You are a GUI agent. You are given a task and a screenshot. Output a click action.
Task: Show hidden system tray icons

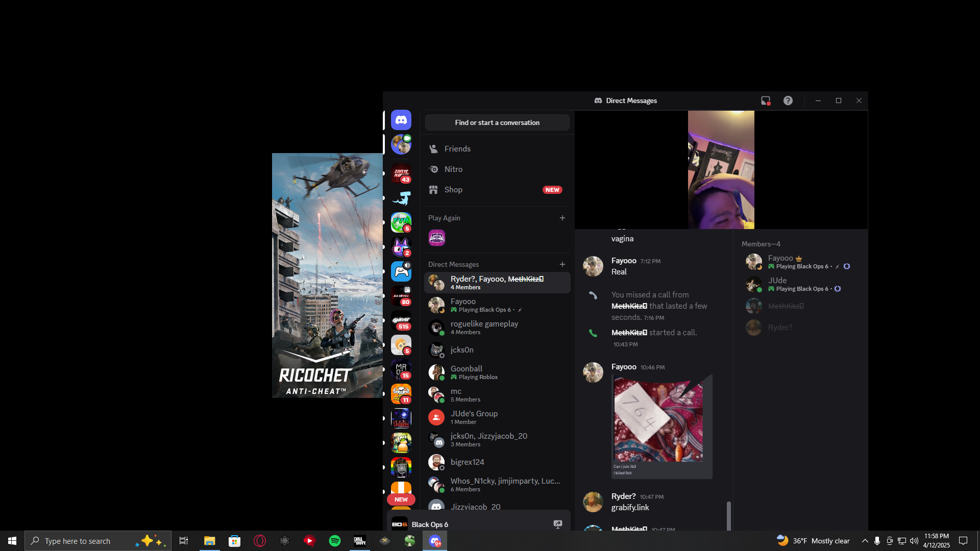(x=865, y=541)
